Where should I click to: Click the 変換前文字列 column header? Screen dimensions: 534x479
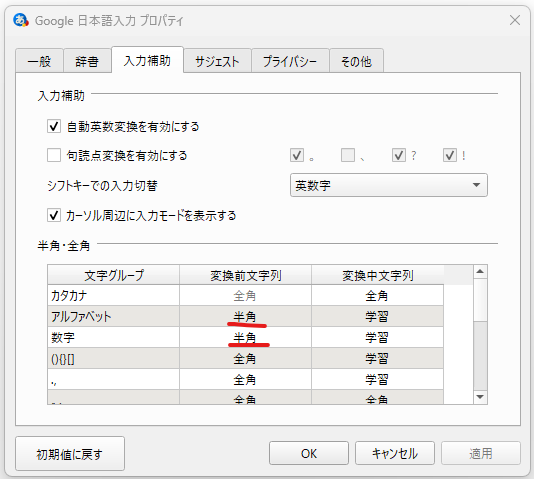tap(245, 274)
